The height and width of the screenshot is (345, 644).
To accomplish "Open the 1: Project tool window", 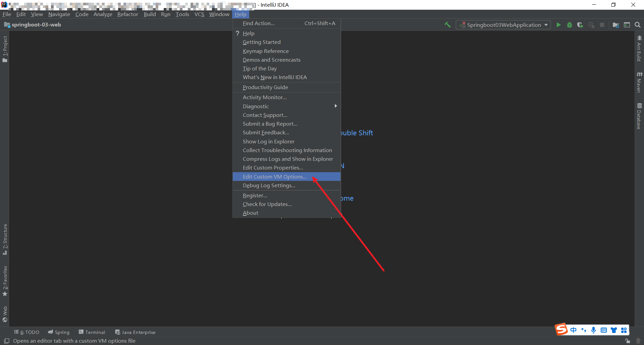I will 5,49.
